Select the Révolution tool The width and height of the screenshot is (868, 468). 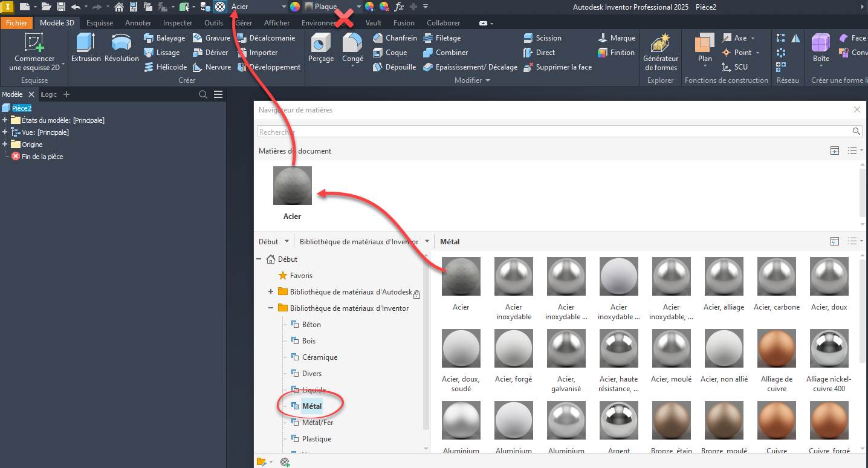(121, 48)
